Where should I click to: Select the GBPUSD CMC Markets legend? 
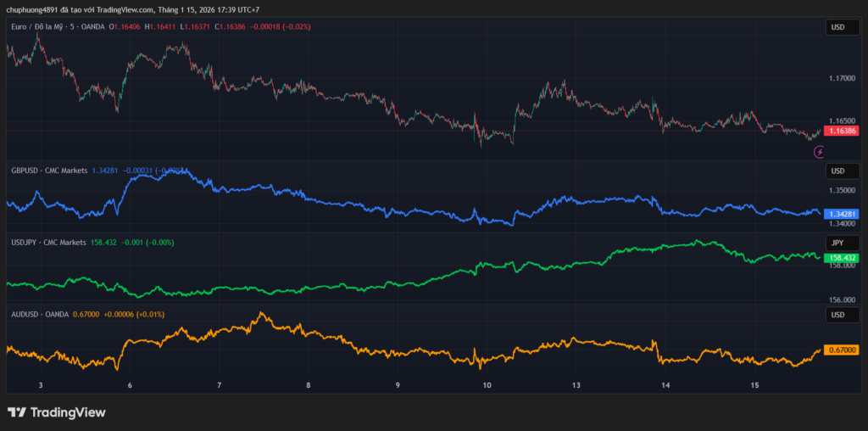pos(49,171)
